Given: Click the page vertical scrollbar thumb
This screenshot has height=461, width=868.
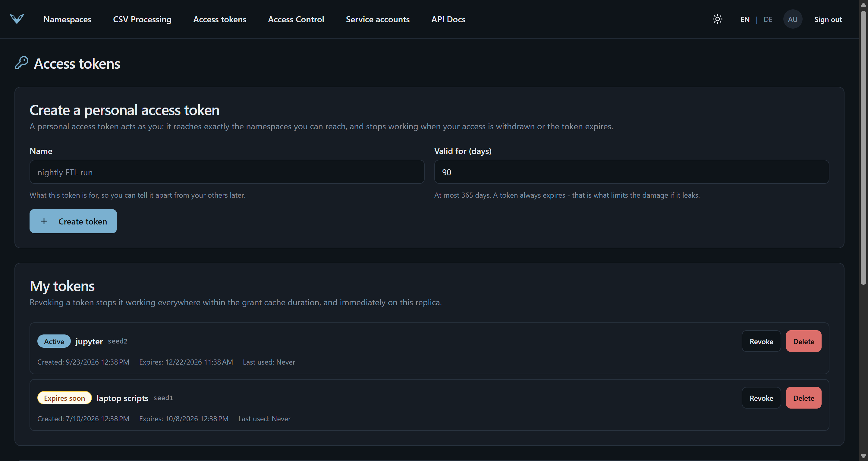Looking at the screenshot, I should 863,148.
